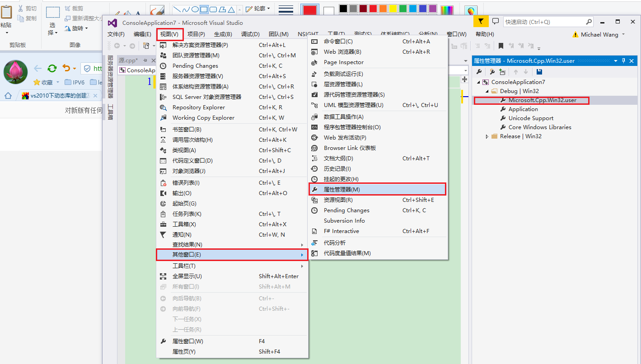
Task: Select 命令窗口(C) in the submenu
Action: tap(378, 41)
